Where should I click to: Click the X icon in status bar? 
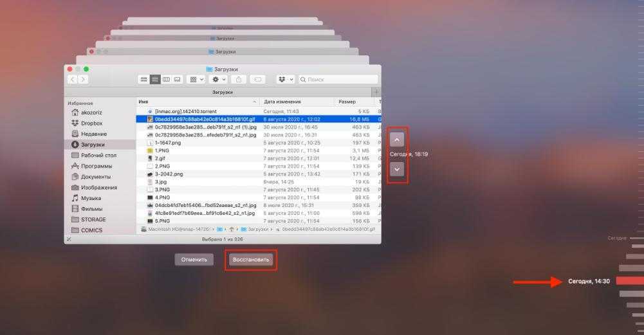pos(69,239)
